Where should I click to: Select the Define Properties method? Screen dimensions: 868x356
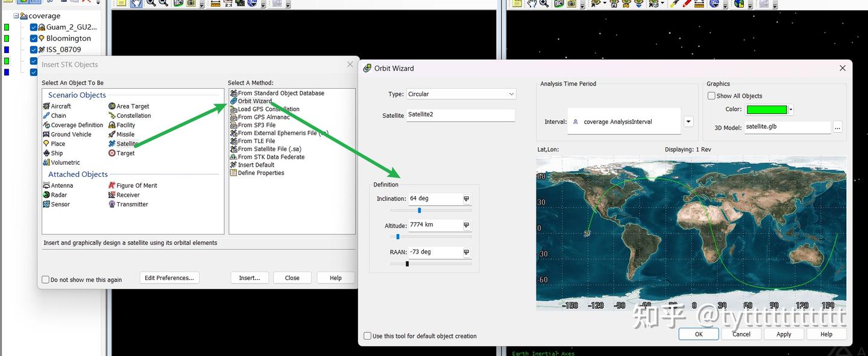[x=257, y=173]
